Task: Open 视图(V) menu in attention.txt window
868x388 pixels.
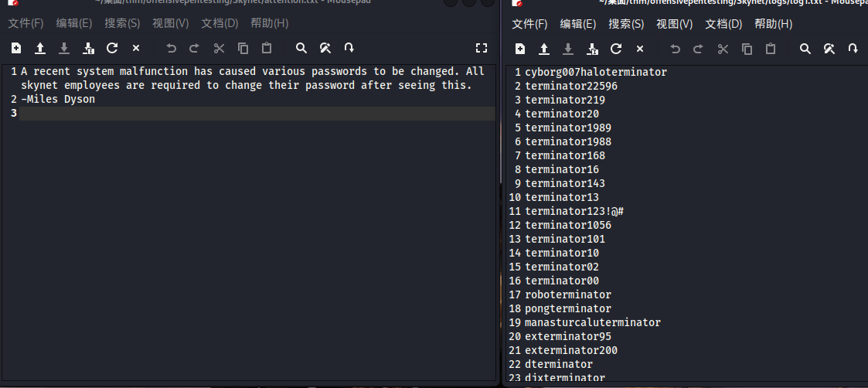Action: click(x=171, y=23)
